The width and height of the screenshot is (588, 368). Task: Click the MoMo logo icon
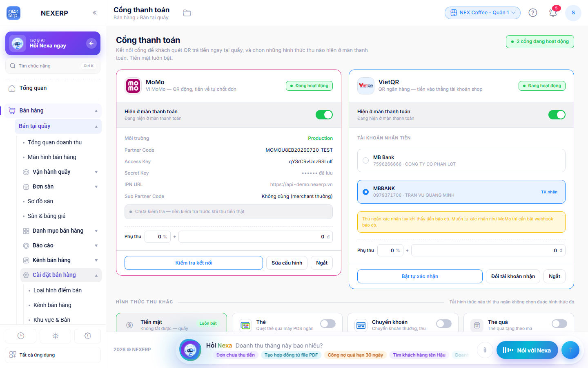[133, 85]
